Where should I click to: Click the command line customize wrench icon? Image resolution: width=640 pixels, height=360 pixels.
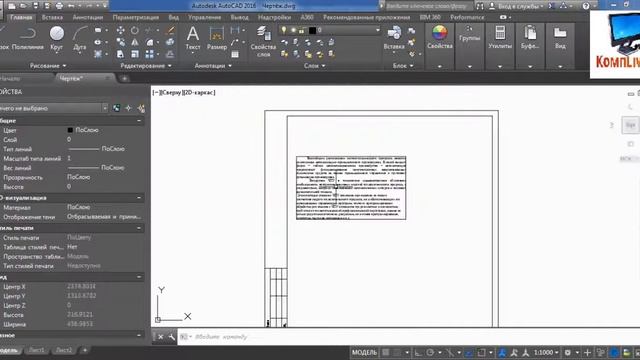tap(171, 337)
